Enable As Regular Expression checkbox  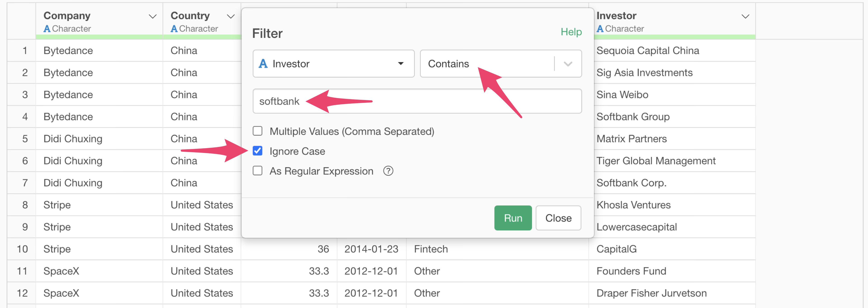(257, 171)
